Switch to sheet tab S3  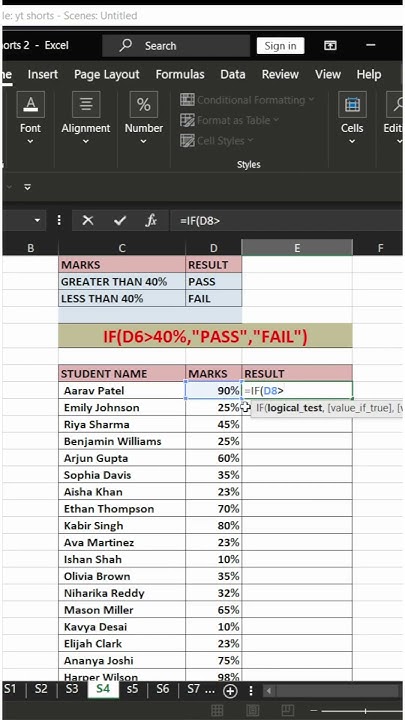(72, 689)
